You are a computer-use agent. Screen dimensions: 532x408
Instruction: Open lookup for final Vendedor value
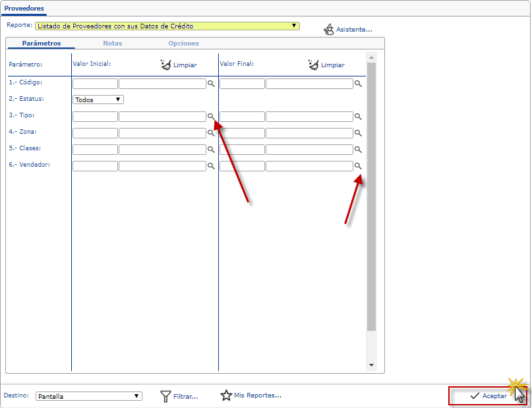pos(358,166)
